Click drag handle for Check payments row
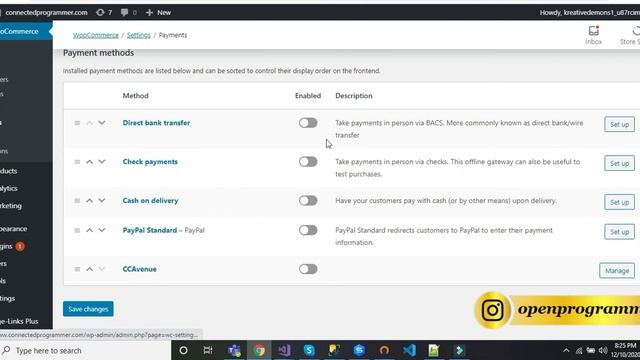 click(x=77, y=162)
